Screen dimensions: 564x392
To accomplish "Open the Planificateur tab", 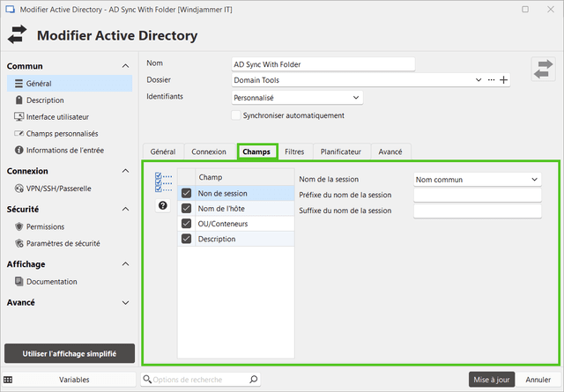I will tap(339, 152).
